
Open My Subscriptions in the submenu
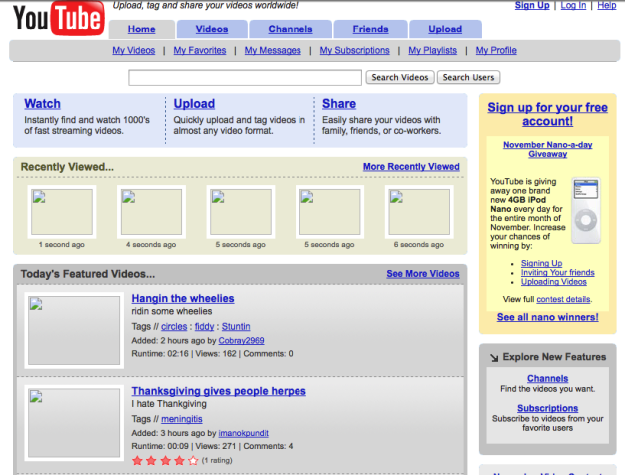[349, 50]
